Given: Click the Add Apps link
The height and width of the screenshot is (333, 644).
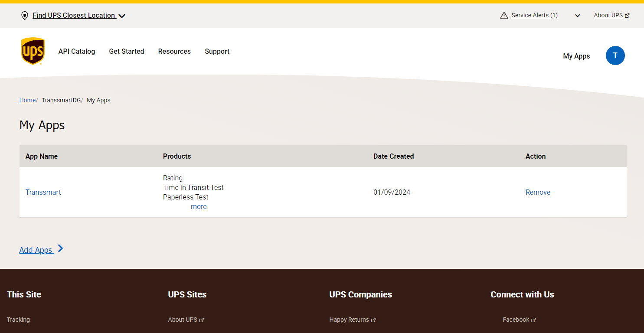Looking at the screenshot, I should click(36, 250).
